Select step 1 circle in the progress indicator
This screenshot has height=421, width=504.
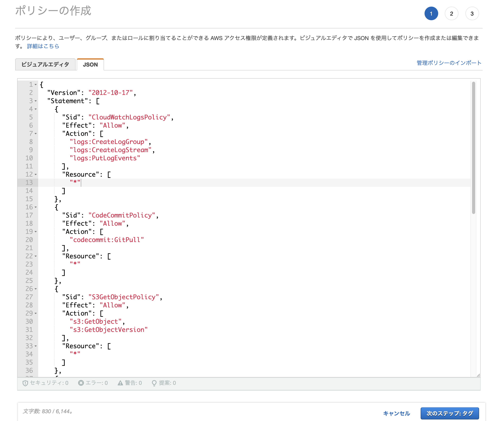[431, 13]
